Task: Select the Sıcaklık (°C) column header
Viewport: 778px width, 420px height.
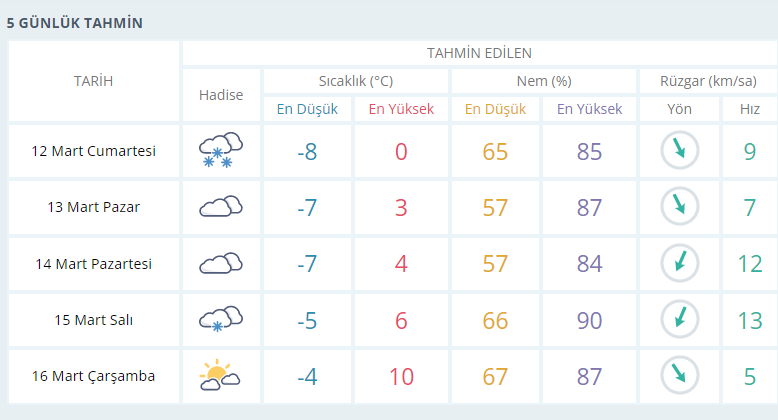Action: point(356,81)
